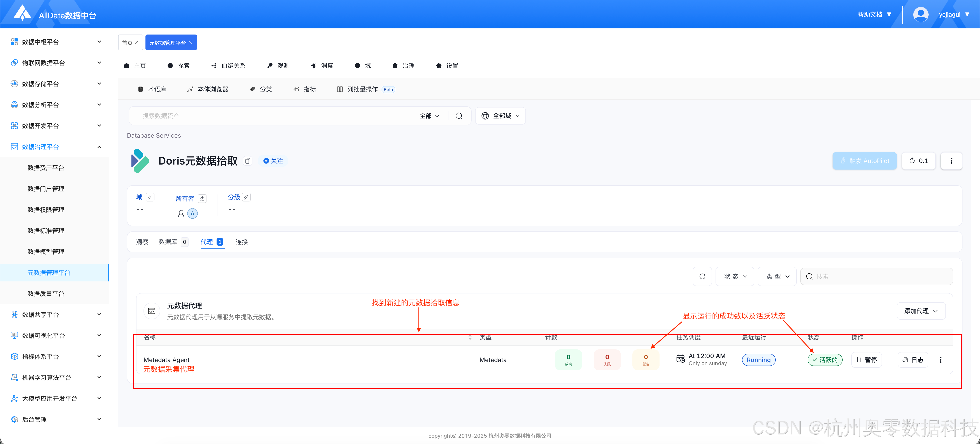
Task: Toggle the 关注 follow button
Action: (x=273, y=161)
